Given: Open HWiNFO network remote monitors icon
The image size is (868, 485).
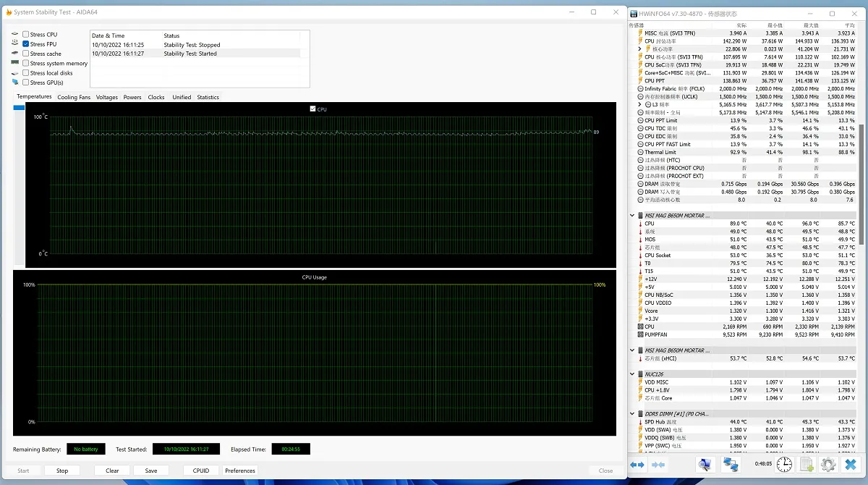Looking at the screenshot, I should [731, 464].
